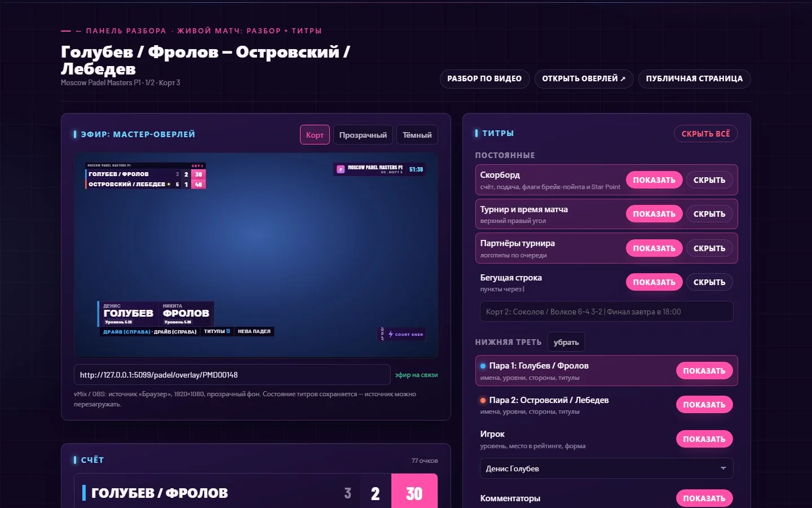Click the overlay URL field
Image resolution: width=812 pixels, height=508 pixels.
(232, 375)
